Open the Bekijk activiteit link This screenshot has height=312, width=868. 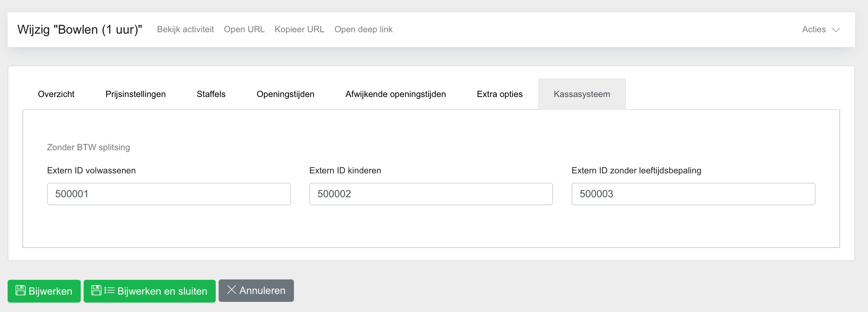185,29
